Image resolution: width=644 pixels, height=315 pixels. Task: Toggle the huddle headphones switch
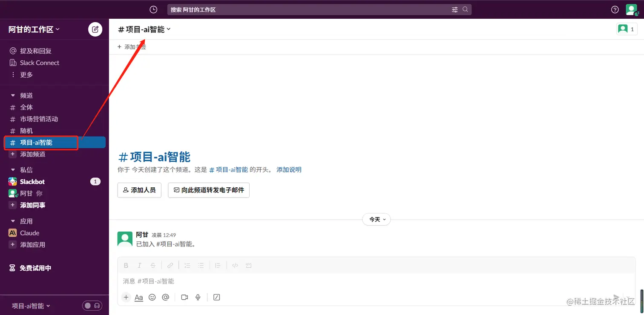[92, 306]
